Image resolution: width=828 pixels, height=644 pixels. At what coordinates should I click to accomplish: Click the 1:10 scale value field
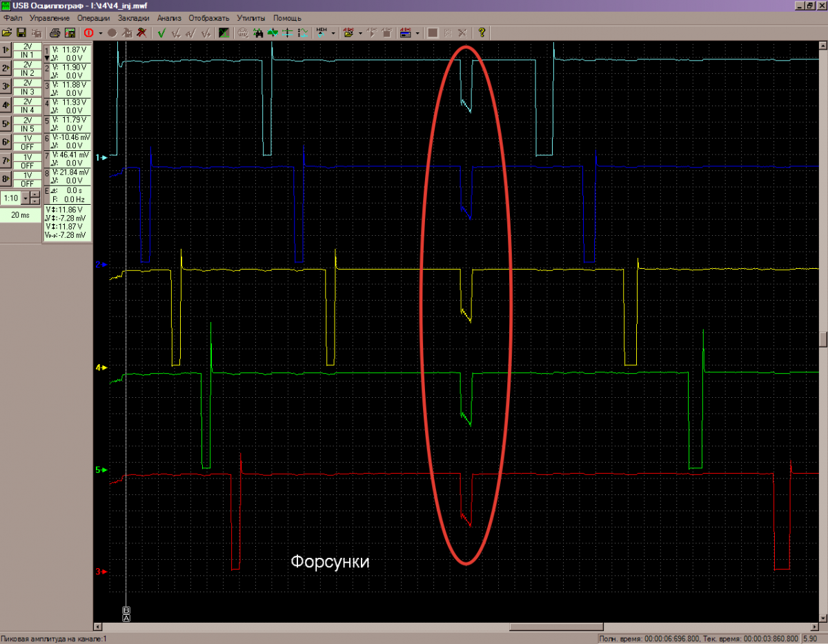pyautogui.click(x=12, y=198)
